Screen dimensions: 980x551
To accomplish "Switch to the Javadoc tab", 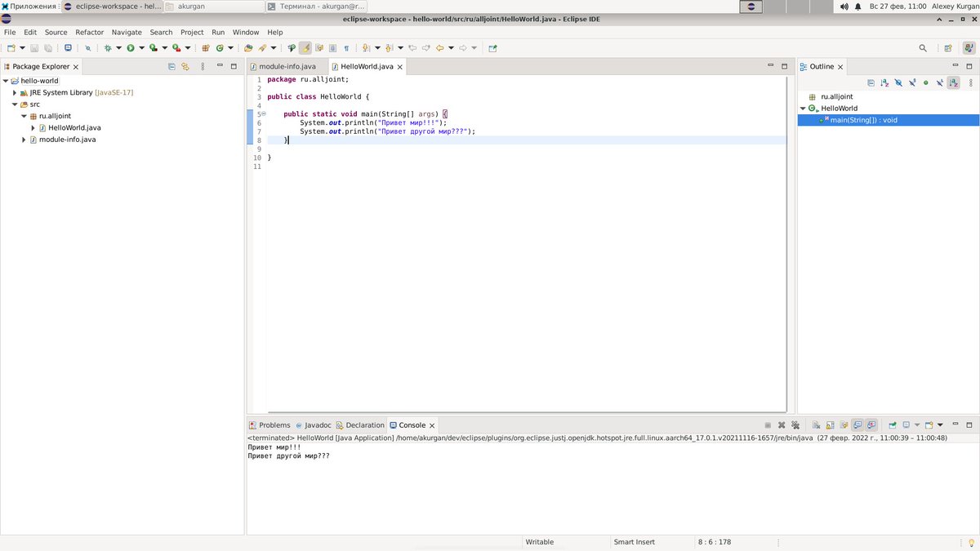I will coord(314,425).
